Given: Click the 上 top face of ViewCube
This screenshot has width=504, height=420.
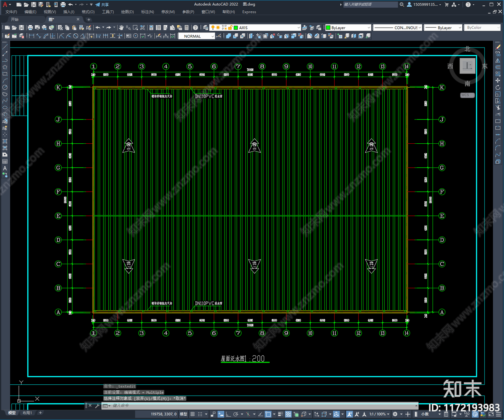Looking at the screenshot, I should [x=467, y=66].
